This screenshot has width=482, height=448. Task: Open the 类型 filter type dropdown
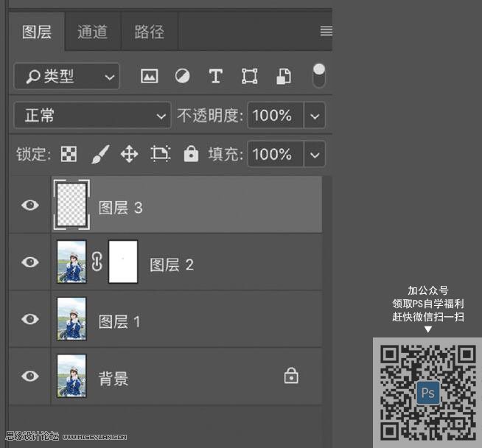tap(66, 76)
